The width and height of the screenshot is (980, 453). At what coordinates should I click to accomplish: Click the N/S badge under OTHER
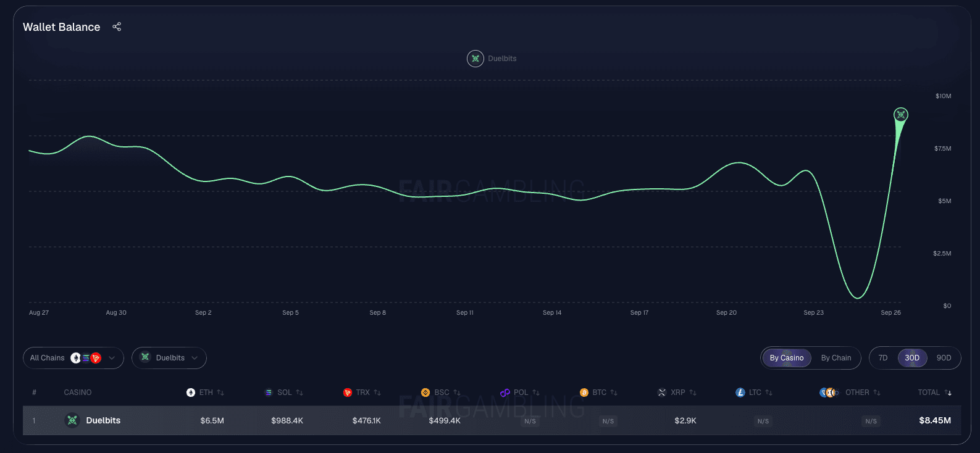coord(871,422)
